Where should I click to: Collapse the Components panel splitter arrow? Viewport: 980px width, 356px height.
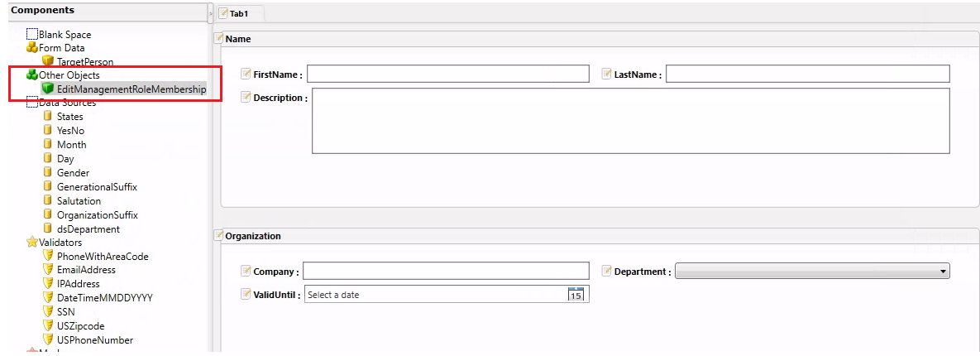point(210,12)
